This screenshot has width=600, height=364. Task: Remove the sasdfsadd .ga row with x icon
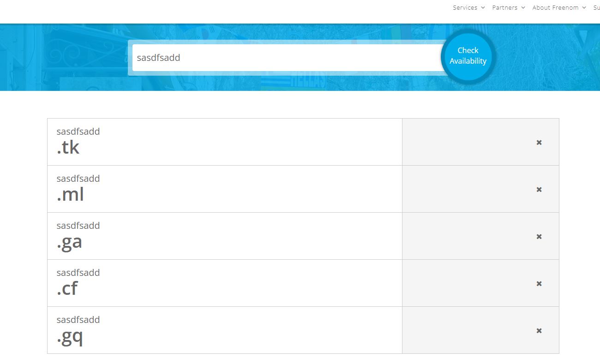pyautogui.click(x=539, y=237)
